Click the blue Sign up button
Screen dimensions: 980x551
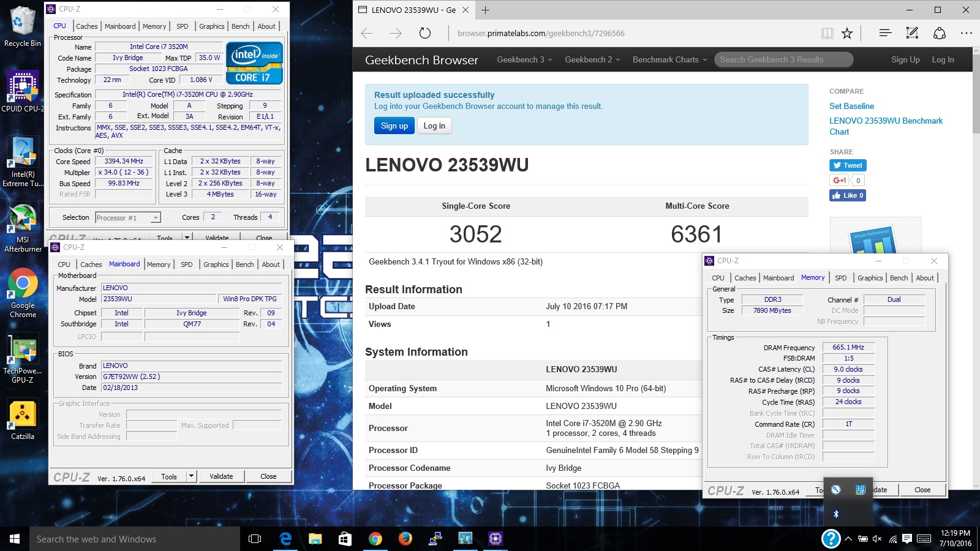(x=394, y=126)
